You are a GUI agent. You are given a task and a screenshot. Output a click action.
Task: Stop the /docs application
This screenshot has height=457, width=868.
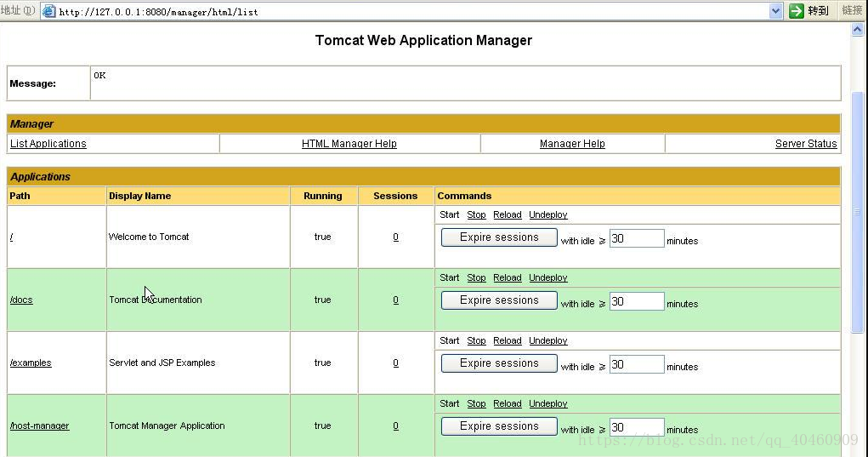click(x=476, y=277)
